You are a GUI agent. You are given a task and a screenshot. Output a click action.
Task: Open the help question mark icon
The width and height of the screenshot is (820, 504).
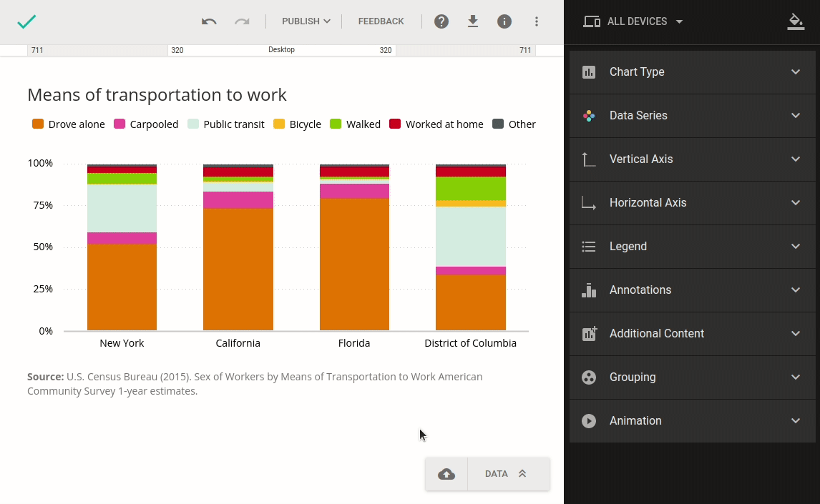[x=441, y=21]
